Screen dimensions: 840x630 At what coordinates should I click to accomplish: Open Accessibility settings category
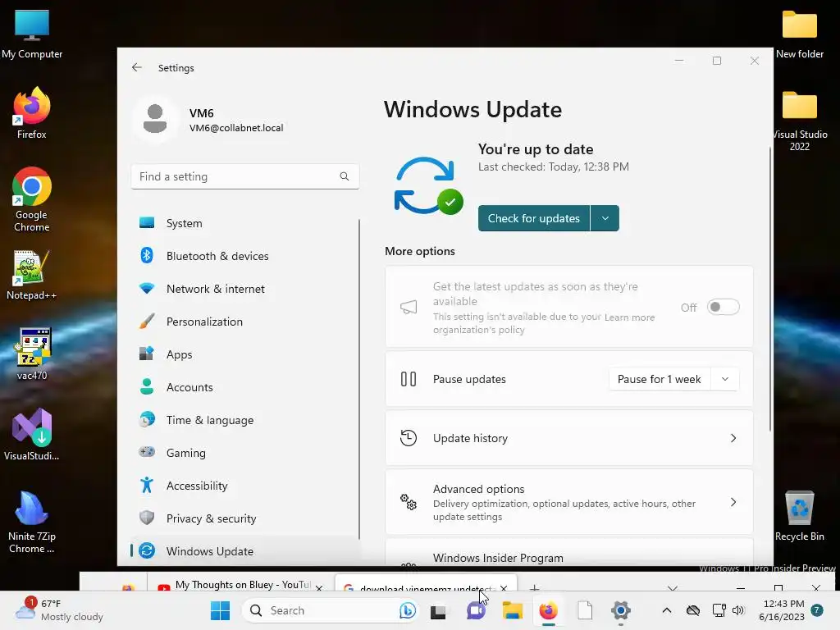(x=244, y=486)
